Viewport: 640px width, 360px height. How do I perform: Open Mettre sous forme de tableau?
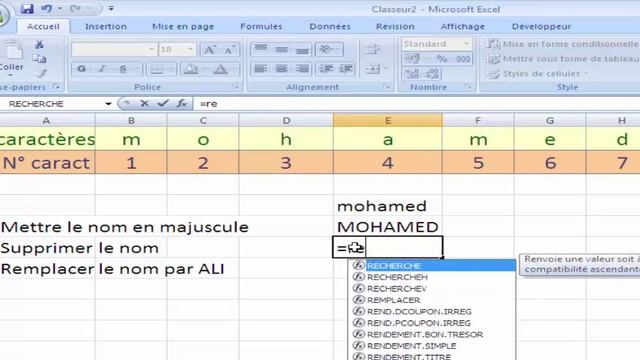coord(563,59)
